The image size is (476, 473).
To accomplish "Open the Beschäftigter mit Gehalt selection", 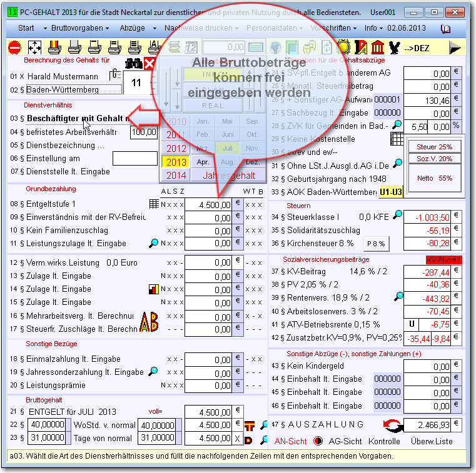I will click(78, 118).
